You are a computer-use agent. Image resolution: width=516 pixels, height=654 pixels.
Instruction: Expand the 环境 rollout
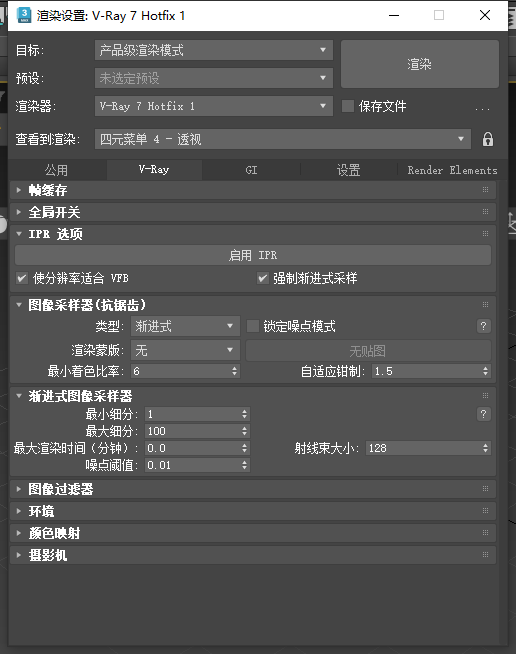click(18, 511)
